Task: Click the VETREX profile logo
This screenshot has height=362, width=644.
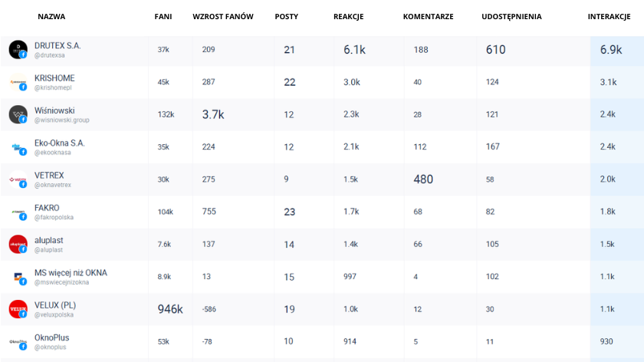Action: [x=18, y=179]
